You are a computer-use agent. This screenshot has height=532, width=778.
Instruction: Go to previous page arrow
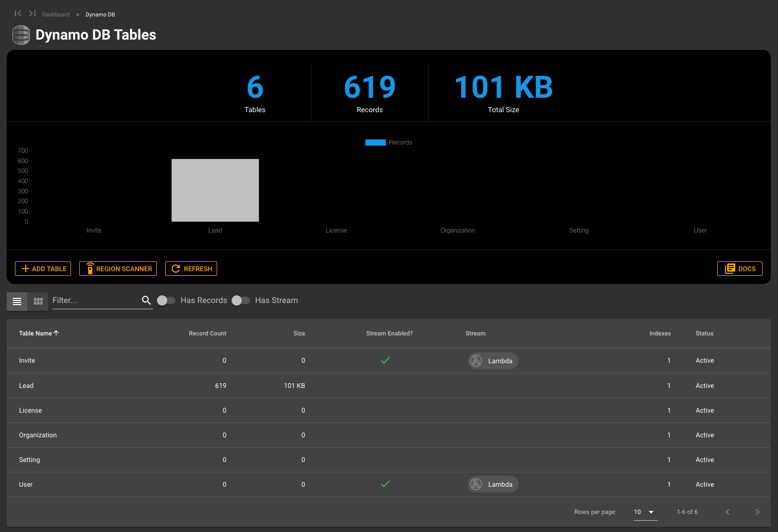pos(728,511)
